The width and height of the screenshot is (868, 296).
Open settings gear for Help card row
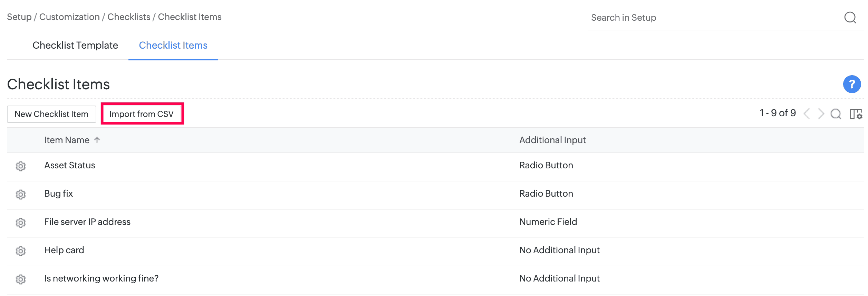21,251
